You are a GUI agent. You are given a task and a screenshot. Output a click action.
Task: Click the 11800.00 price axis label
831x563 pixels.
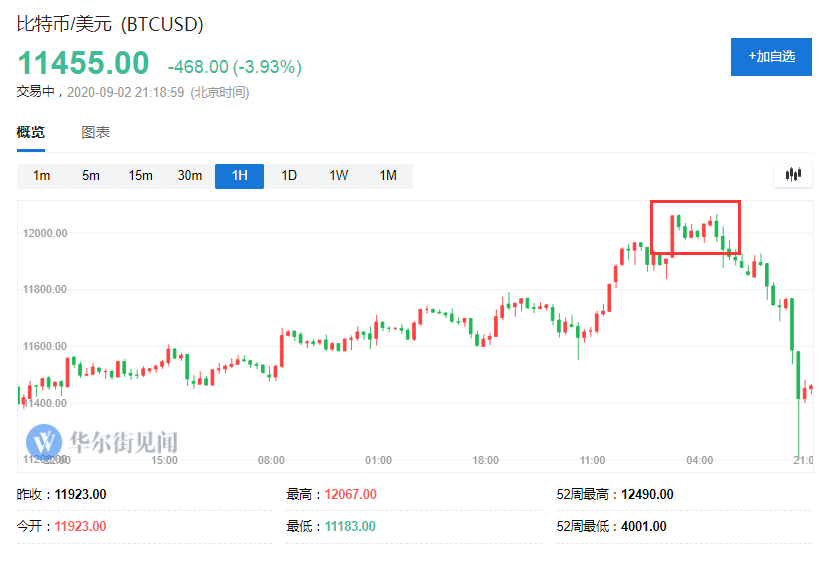(x=45, y=289)
